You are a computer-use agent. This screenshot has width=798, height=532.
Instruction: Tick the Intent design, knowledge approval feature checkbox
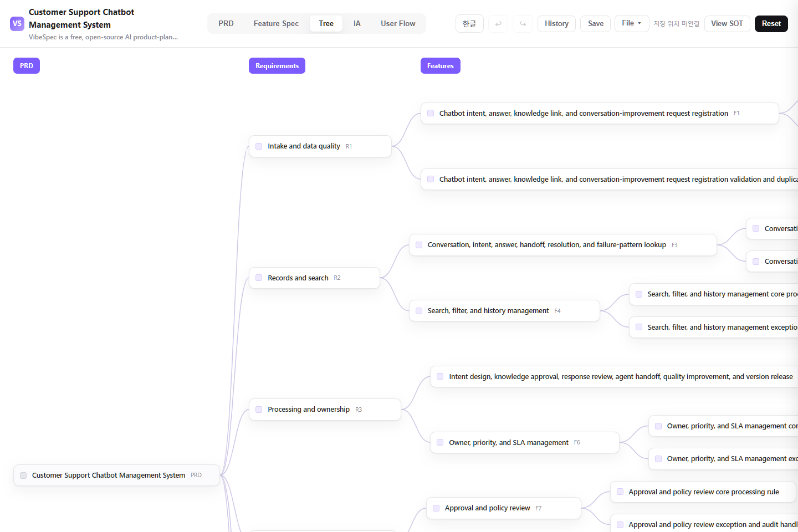[440, 376]
